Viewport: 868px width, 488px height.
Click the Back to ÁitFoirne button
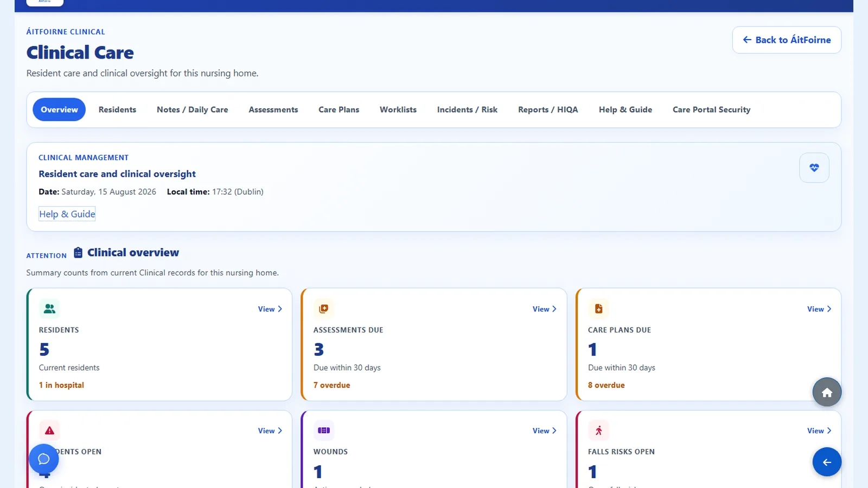[787, 40]
